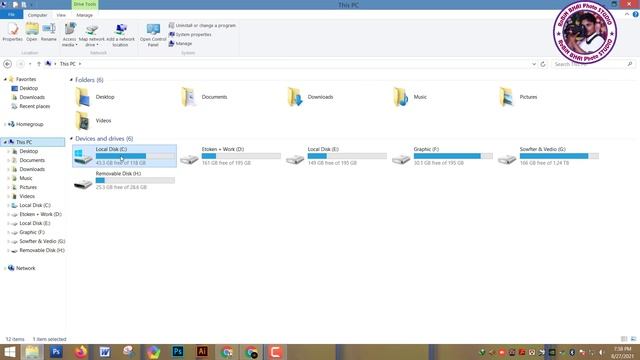The height and width of the screenshot is (360, 640).
Task: Click Pictures under This PC tree
Action: pyautogui.click(x=28, y=187)
